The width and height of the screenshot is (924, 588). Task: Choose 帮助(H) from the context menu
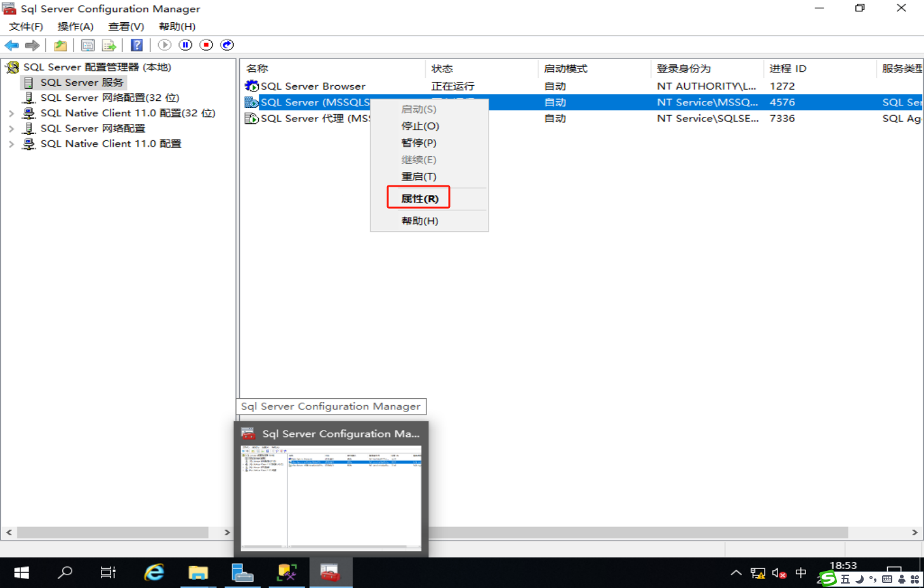(419, 221)
